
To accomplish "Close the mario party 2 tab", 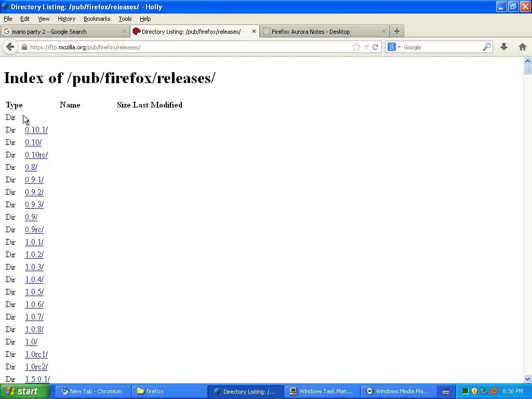I will click(124, 31).
